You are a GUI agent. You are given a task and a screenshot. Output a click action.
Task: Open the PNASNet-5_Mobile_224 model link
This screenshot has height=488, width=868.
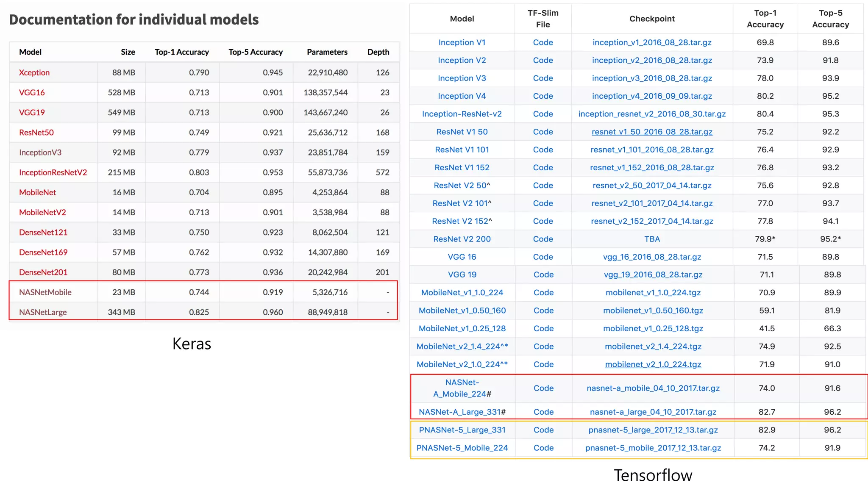click(462, 448)
